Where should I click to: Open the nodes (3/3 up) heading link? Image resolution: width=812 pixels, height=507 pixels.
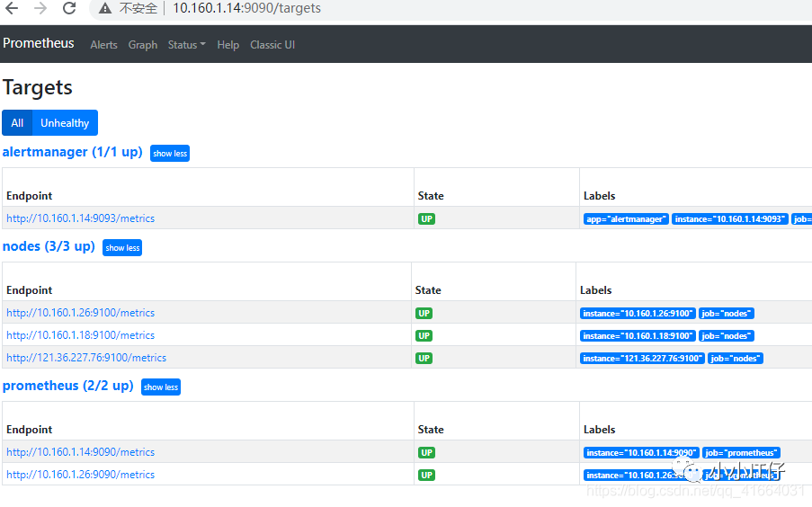point(49,246)
